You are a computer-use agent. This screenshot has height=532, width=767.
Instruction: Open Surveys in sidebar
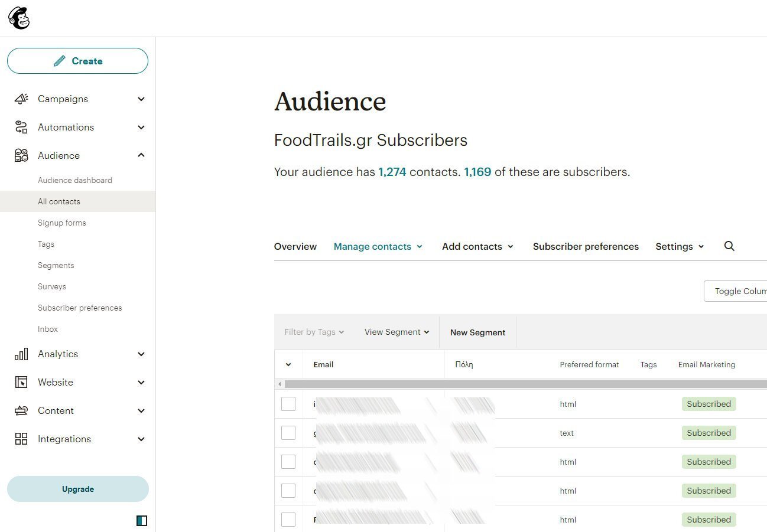[52, 286]
